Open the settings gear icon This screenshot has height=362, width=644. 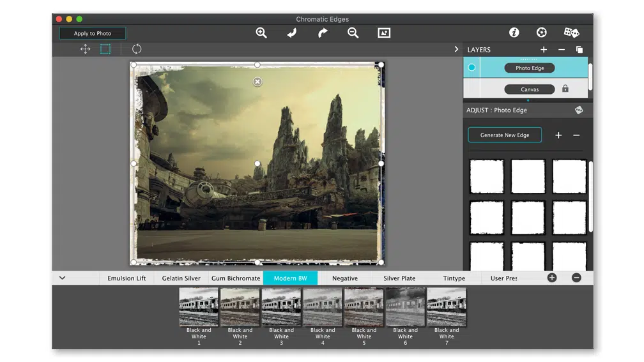pos(541,33)
